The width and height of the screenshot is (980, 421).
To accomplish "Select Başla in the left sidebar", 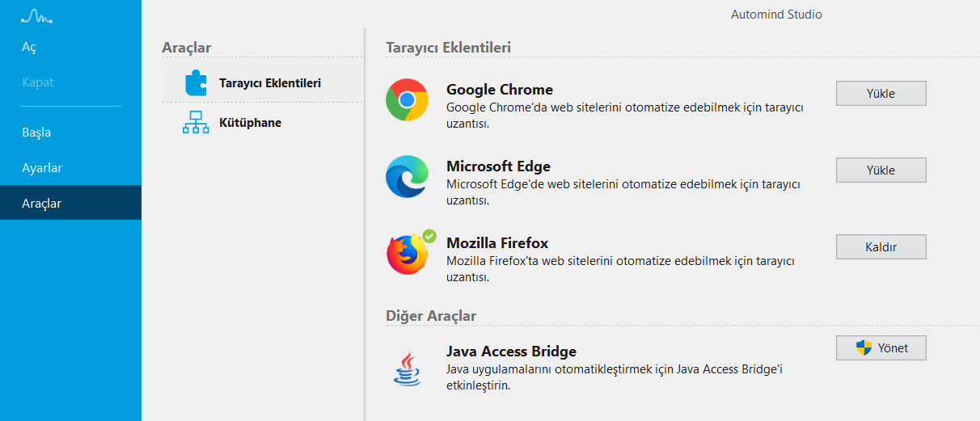I will 36,133.
